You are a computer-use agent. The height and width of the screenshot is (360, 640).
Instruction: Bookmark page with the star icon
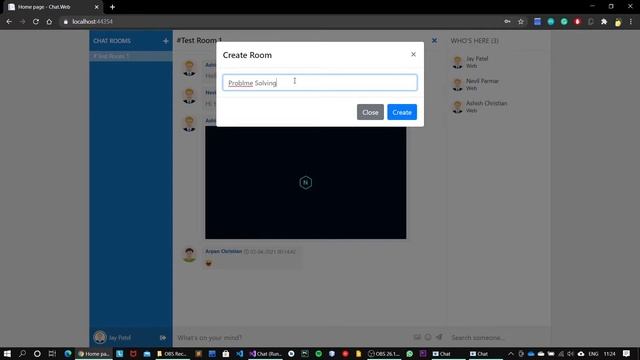tap(520, 22)
